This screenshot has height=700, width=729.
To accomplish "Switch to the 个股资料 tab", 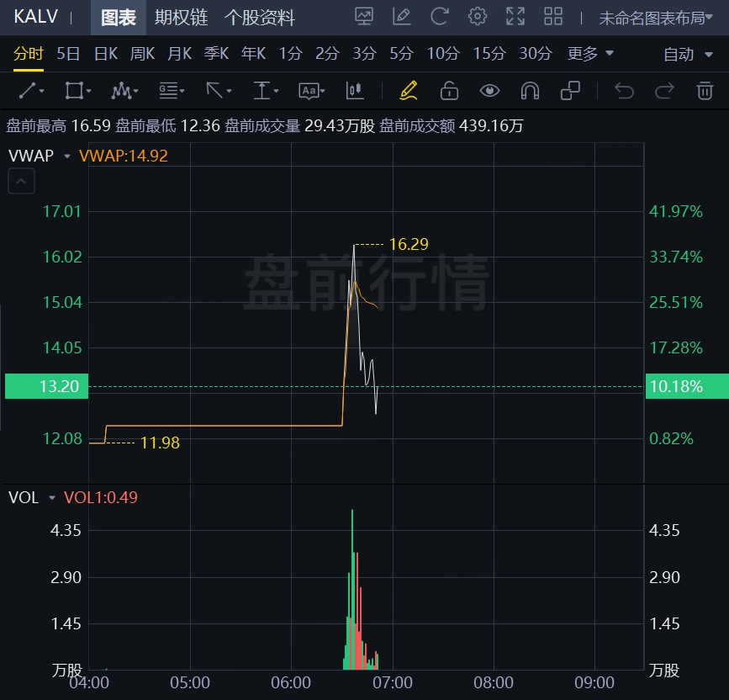I will coord(260,17).
